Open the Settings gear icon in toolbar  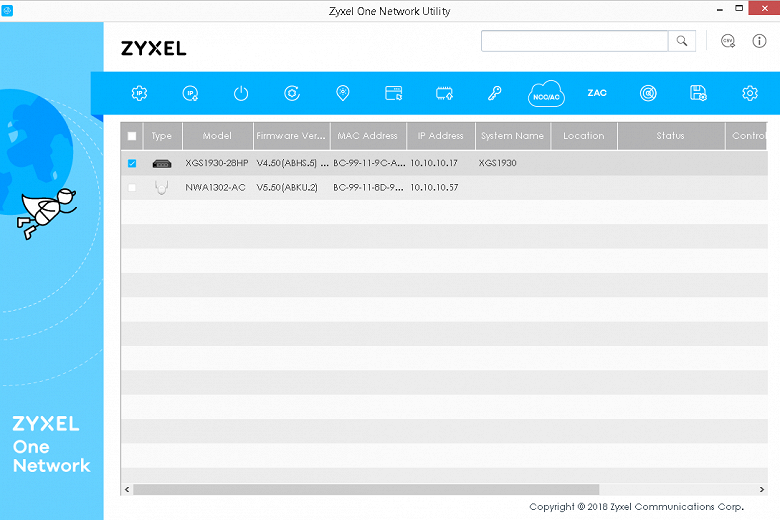pyautogui.click(x=750, y=93)
